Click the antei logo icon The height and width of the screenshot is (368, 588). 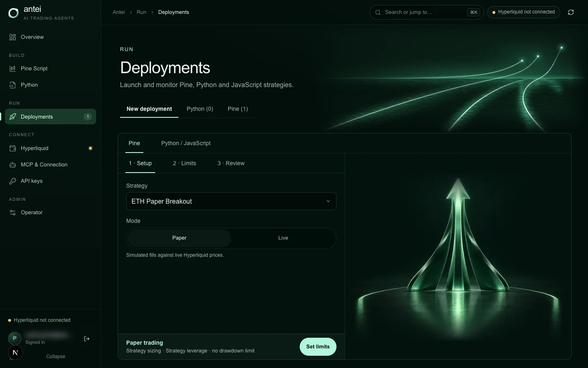click(13, 13)
